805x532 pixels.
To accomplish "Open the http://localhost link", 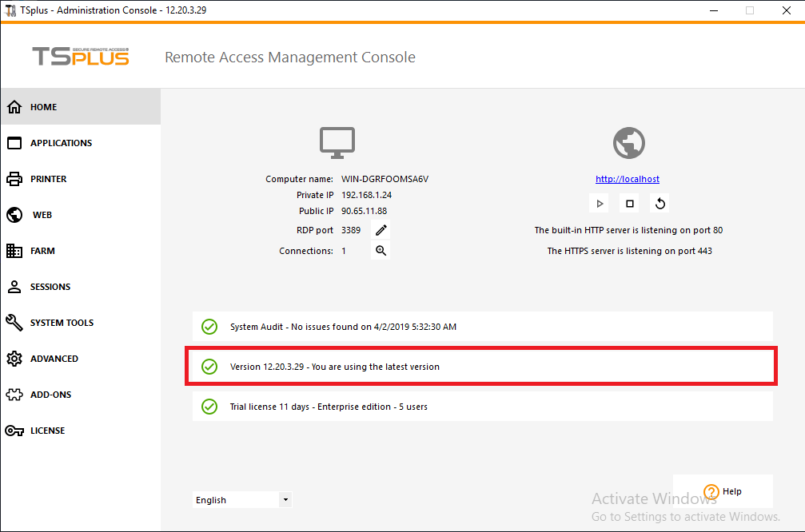I will coord(628,179).
